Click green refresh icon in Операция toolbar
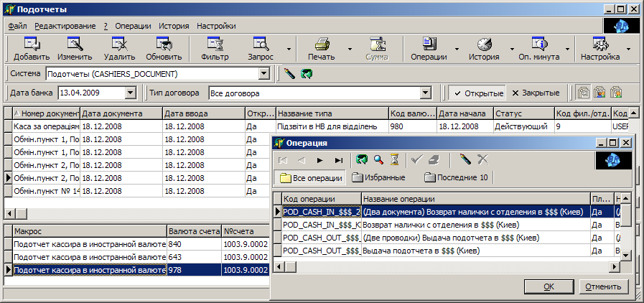 362,160
